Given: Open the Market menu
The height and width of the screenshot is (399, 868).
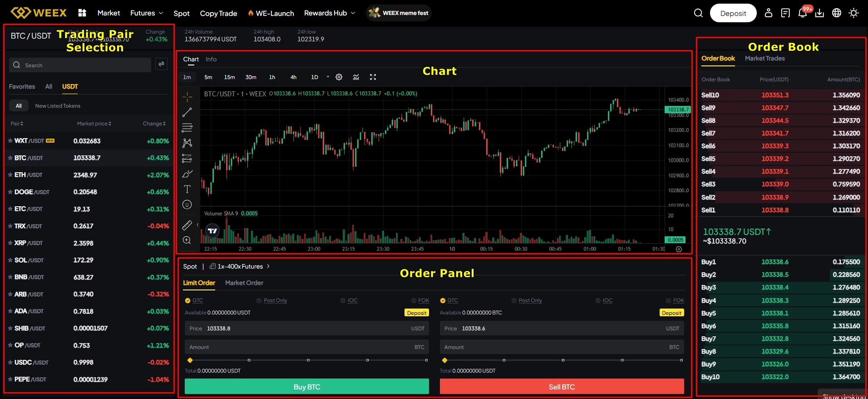Looking at the screenshot, I should coord(108,13).
